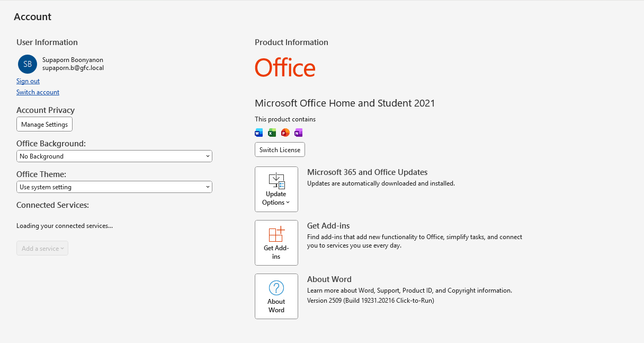Screen dimensions: 644x343
Task: Click the Switch account link
Action: pos(38,92)
